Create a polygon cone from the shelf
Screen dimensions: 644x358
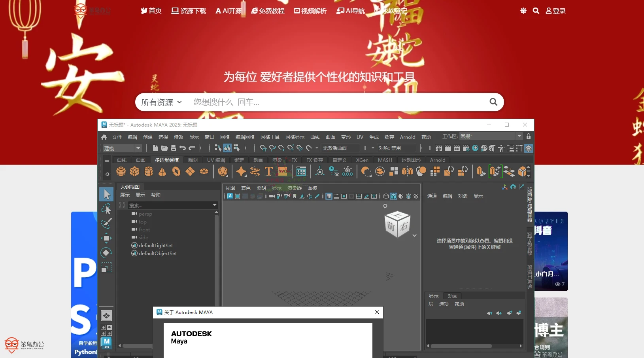pyautogui.click(x=162, y=171)
